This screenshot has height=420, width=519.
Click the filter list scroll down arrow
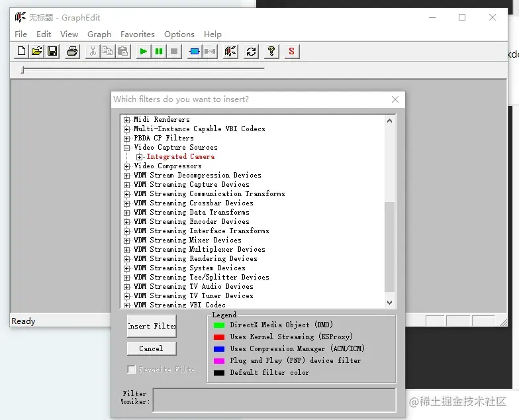(389, 302)
